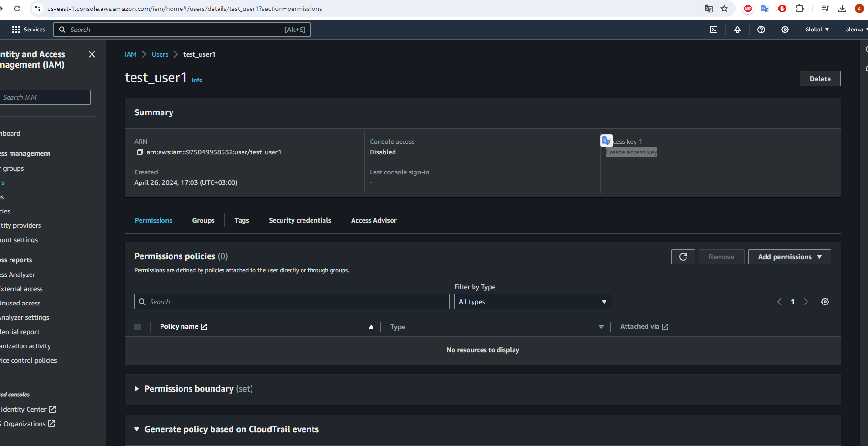Open the Global region selector

coord(817,30)
